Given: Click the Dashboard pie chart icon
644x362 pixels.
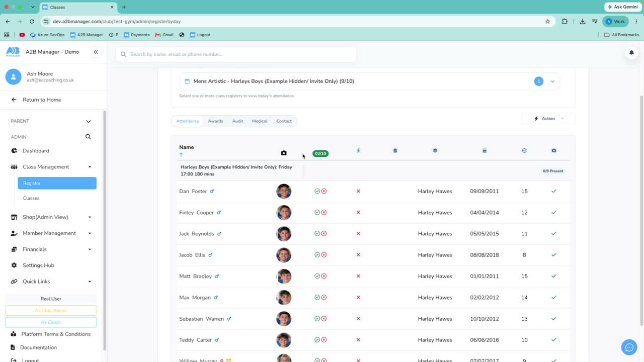Looking at the screenshot, I should tap(14, 151).
